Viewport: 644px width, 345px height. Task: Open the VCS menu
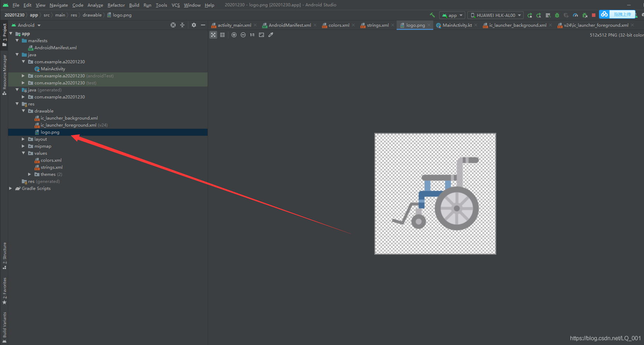point(176,5)
